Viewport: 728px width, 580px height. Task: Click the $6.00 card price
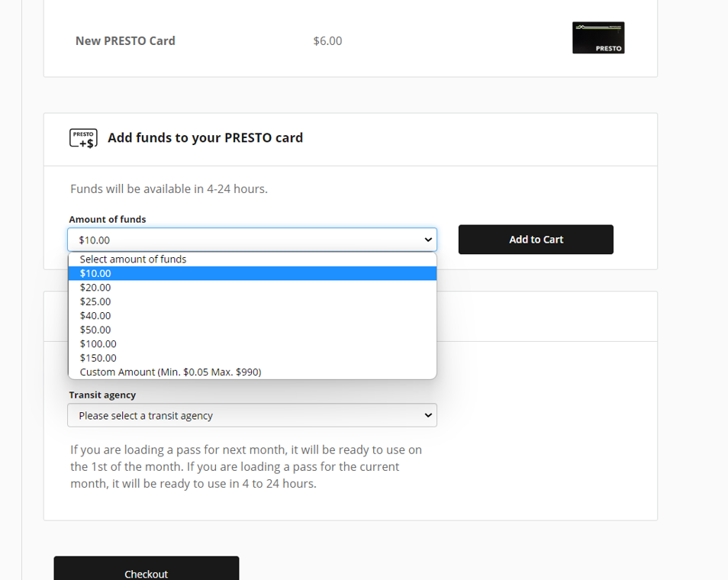(328, 41)
